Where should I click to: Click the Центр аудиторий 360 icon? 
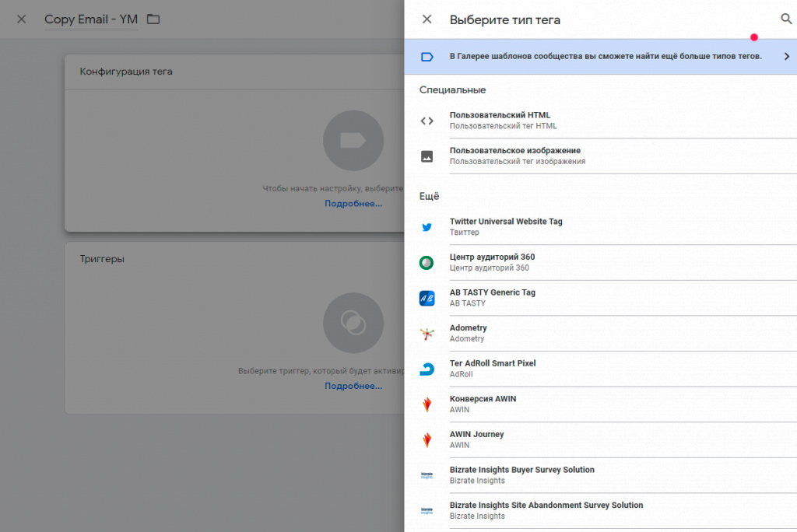(427, 263)
